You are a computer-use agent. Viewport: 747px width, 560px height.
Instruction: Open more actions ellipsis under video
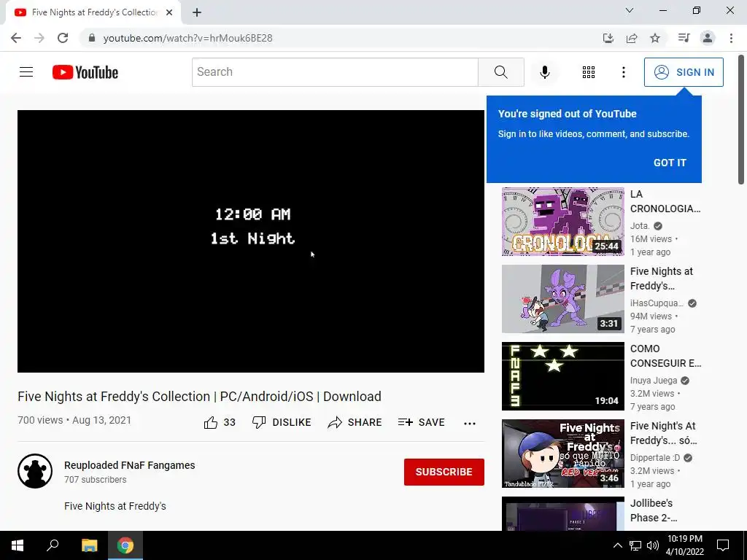point(470,423)
